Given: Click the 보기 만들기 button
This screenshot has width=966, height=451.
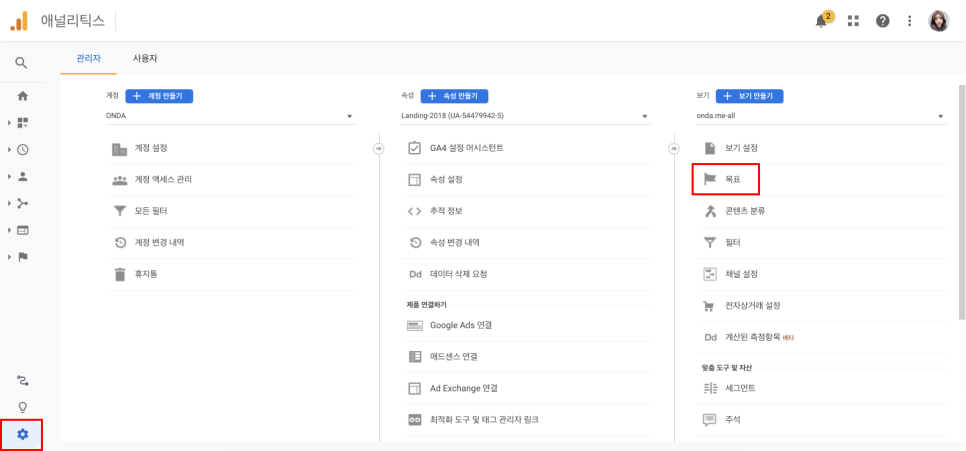Looking at the screenshot, I should (749, 96).
